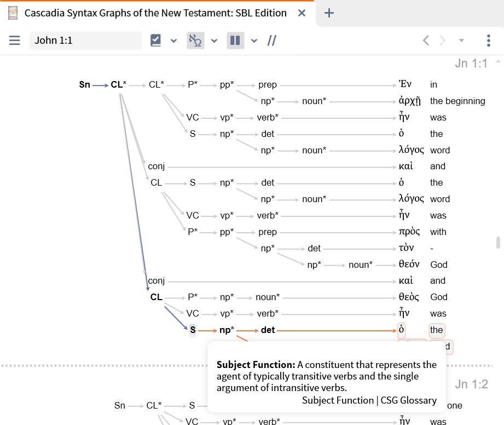
Task: Select the Greek word Ἐν
Action: pos(405,84)
